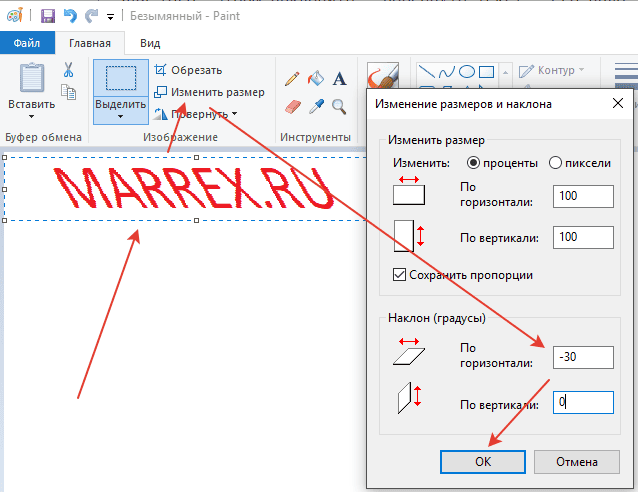Copy selection with the copy icon
The width and height of the screenshot is (638, 492).
(68, 92)
